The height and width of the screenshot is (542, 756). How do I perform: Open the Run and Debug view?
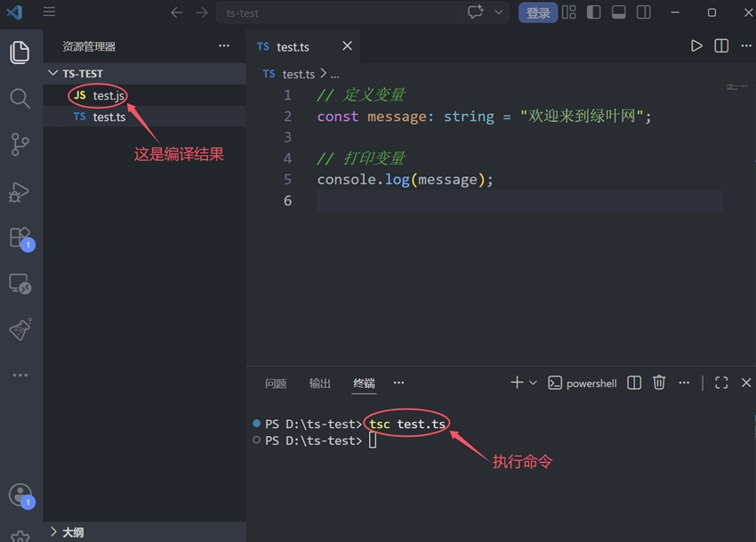click(x=20, y=192)
